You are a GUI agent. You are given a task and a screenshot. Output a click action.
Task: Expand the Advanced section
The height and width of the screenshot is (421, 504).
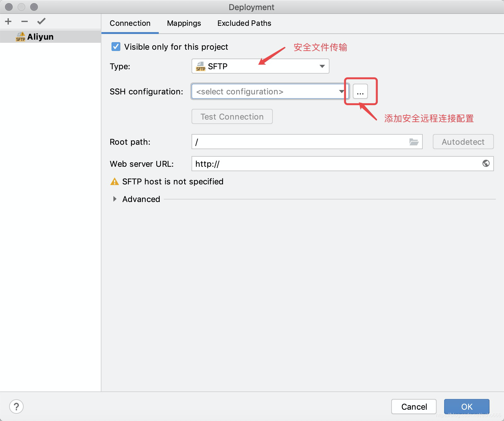pyautogui.click(x=115, y=199)
